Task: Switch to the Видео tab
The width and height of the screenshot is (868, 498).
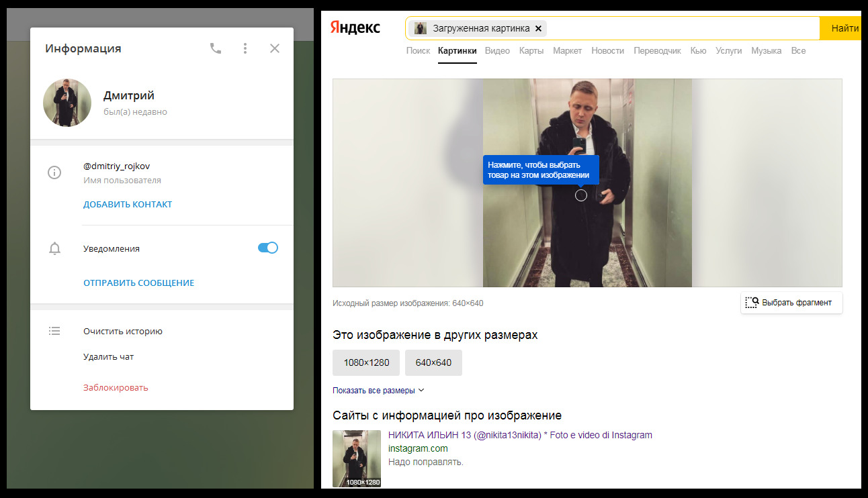Action: [x=497, y=50]
